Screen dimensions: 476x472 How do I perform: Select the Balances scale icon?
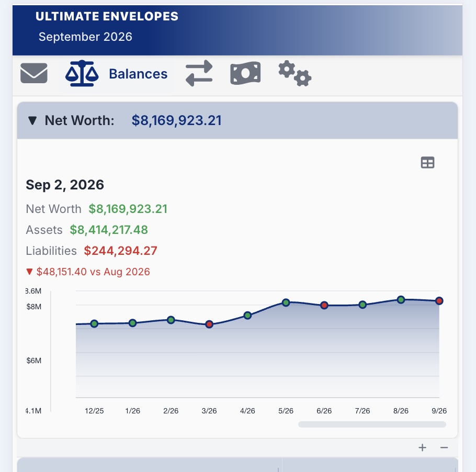(x=82, y=73)
